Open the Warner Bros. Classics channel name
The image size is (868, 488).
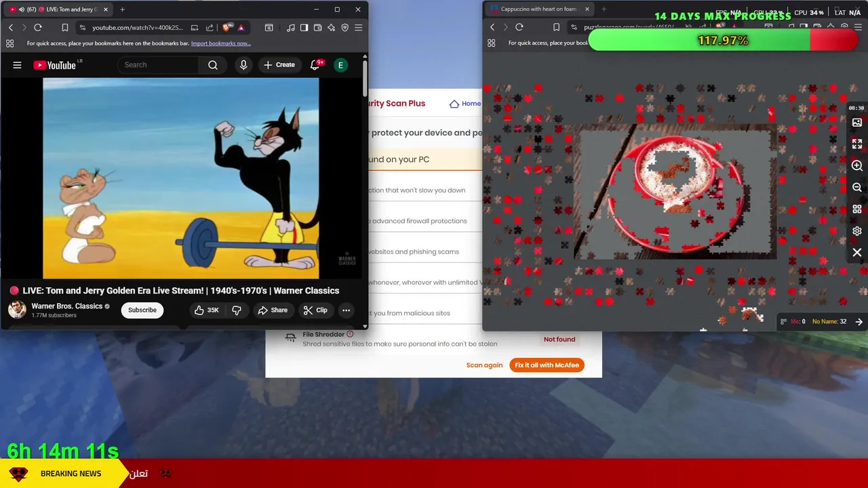tap(67, 306)
